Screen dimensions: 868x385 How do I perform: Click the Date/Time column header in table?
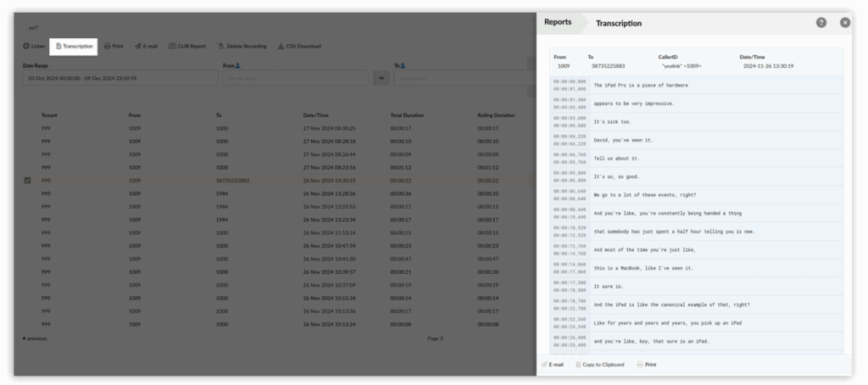(315, 115)
